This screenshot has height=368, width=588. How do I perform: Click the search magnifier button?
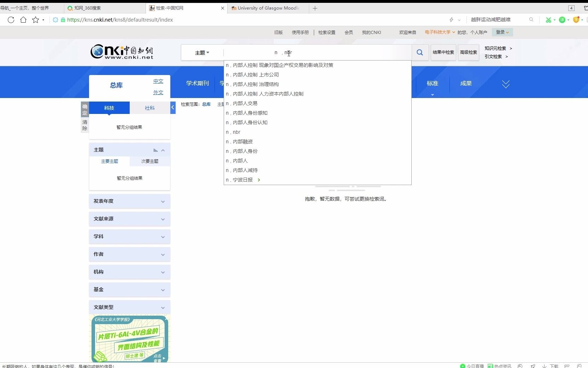click(419, 52)
